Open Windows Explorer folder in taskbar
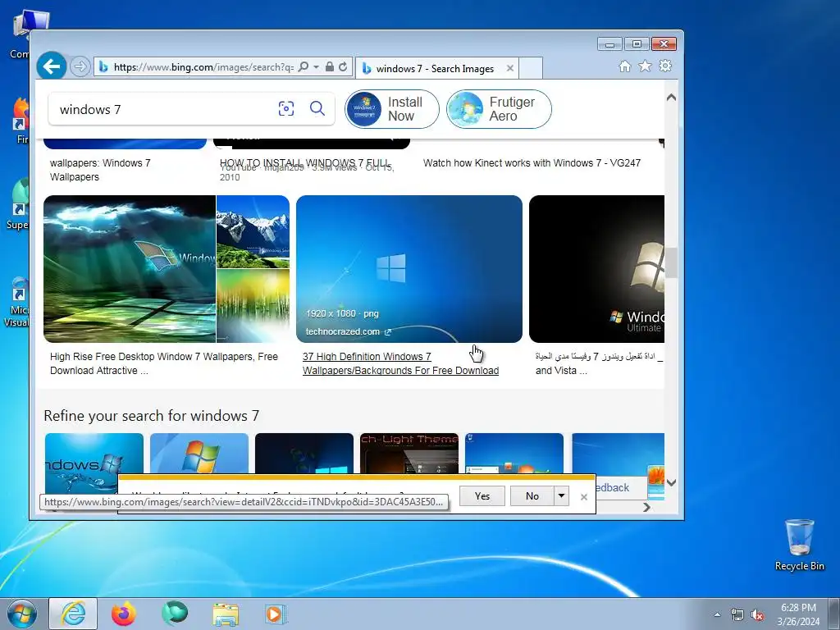Image resolution: width=840 pixels, height=630 pixels. click(x=226, y=614)
